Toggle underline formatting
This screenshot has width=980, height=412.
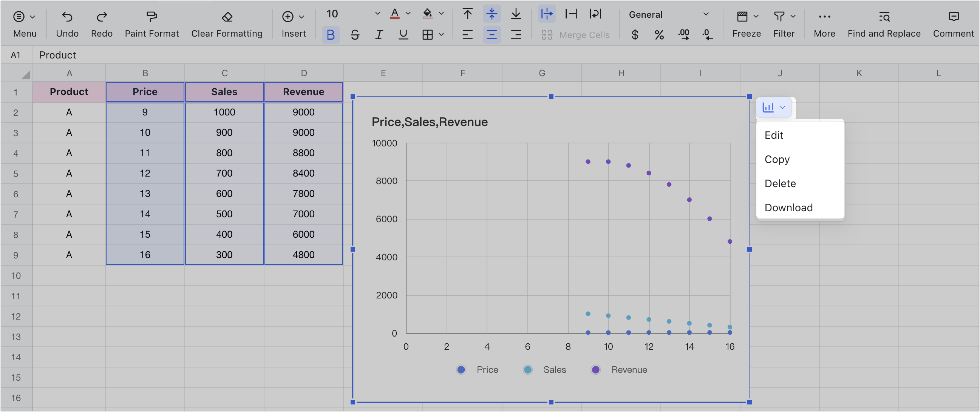tap(403, 35)
